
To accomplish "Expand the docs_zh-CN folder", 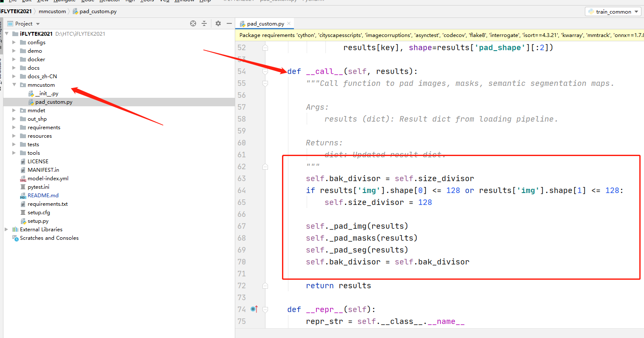I will [x=14, y=76].
